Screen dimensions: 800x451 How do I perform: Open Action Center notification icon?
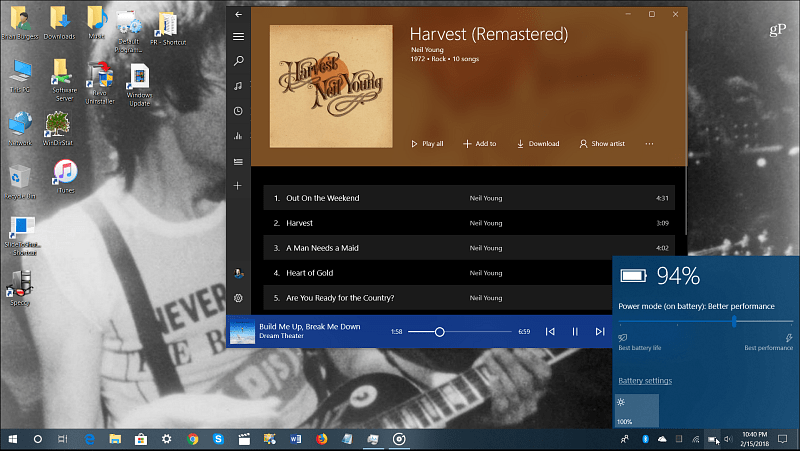coord(783,439)
